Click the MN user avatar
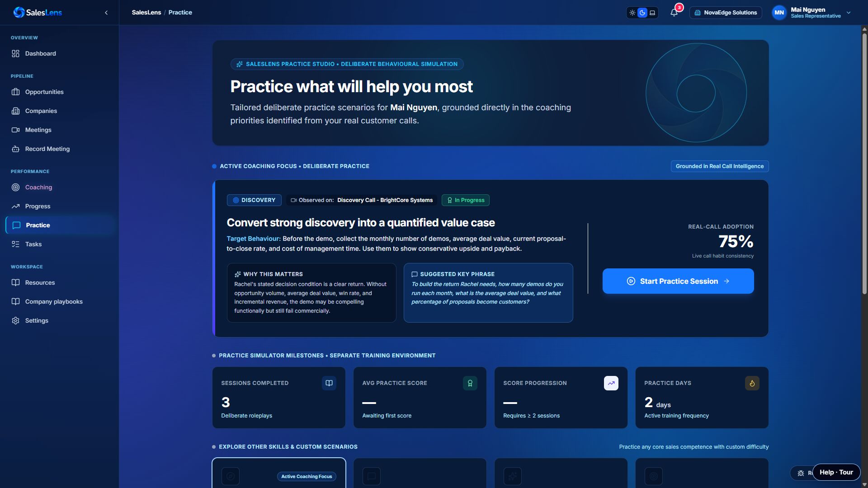Image resolution: width=868 pixels, height=488 pixels. click(x=779, y=13)
